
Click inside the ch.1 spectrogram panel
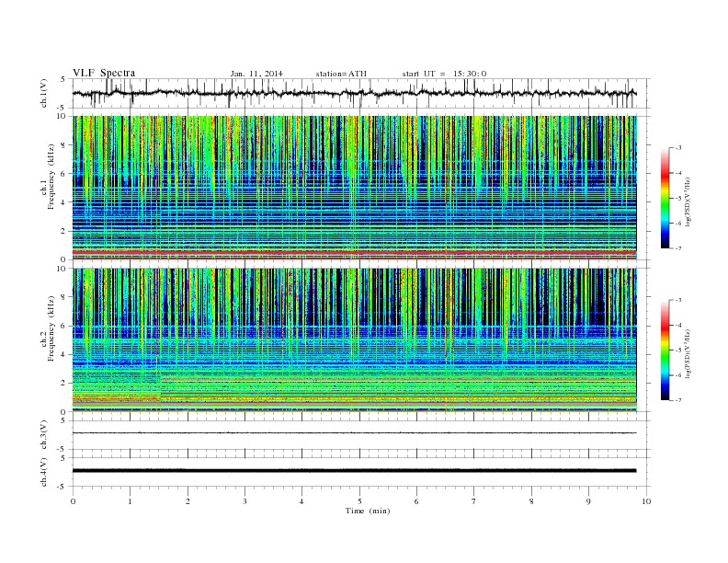click(x=355, y=188)
